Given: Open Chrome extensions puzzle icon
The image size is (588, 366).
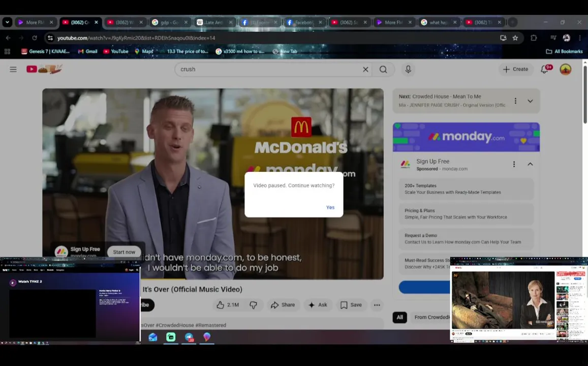Looking at the screenshot, I should coord(534,38).
